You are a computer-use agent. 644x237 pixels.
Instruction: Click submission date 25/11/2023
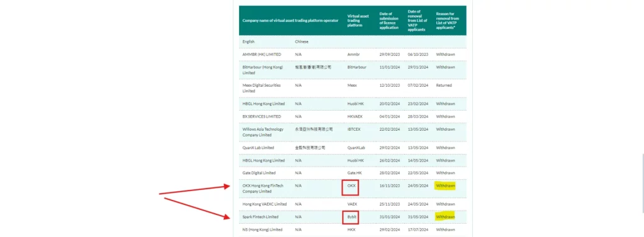point(389,204)
